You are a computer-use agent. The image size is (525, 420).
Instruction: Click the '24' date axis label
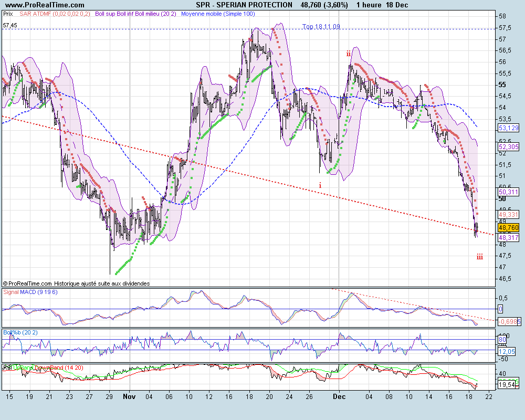(289, 397)
